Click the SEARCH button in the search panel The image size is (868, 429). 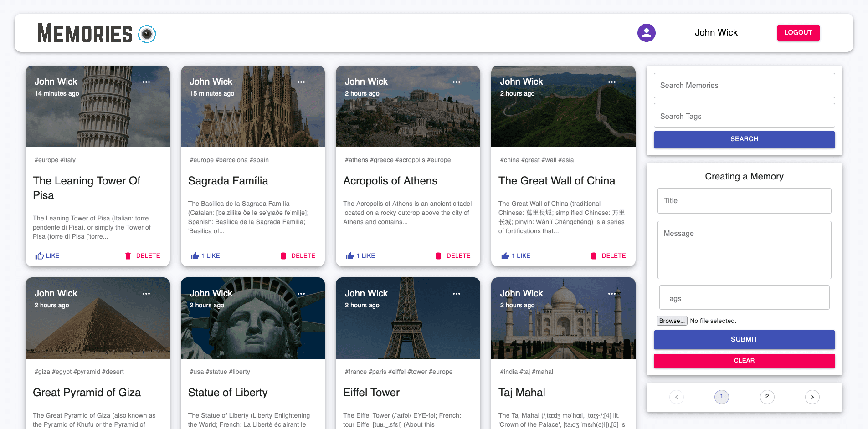point(744,139)
